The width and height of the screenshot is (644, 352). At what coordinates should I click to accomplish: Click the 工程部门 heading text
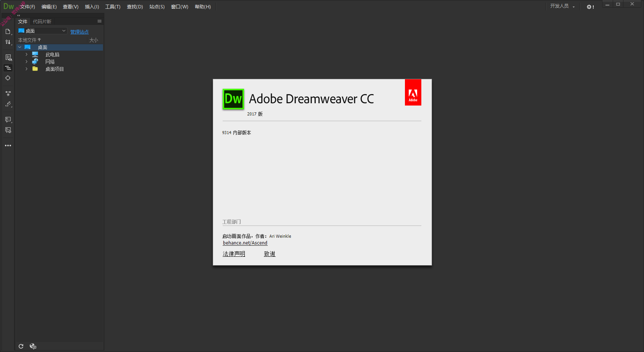point(232,222)
